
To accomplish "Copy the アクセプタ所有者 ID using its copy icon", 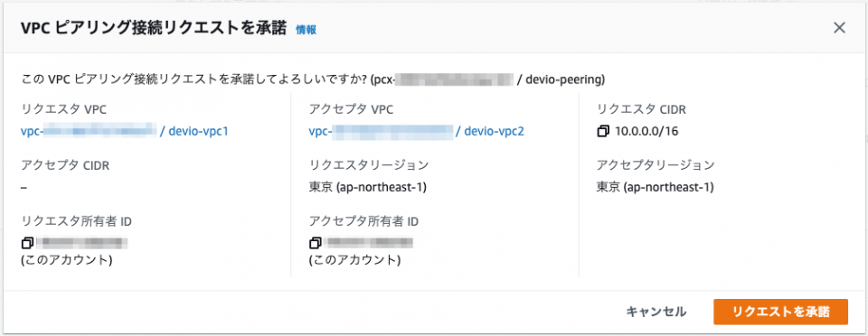I will [x=315, y=242].
